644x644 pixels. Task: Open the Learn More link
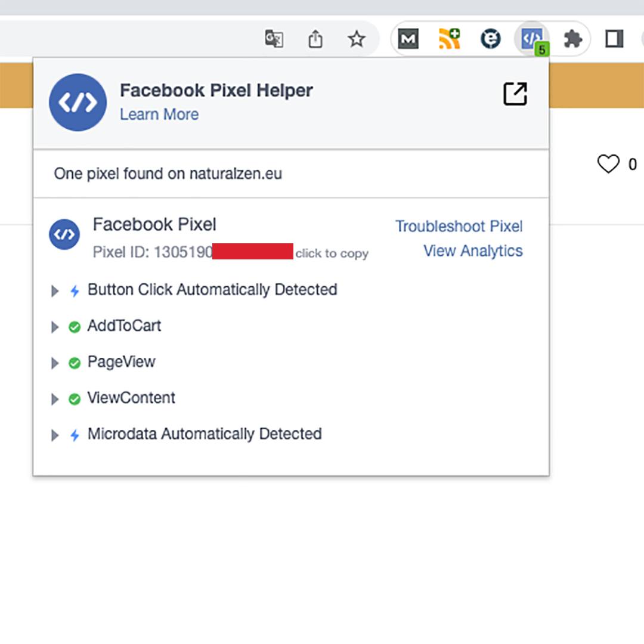point(159,114)
